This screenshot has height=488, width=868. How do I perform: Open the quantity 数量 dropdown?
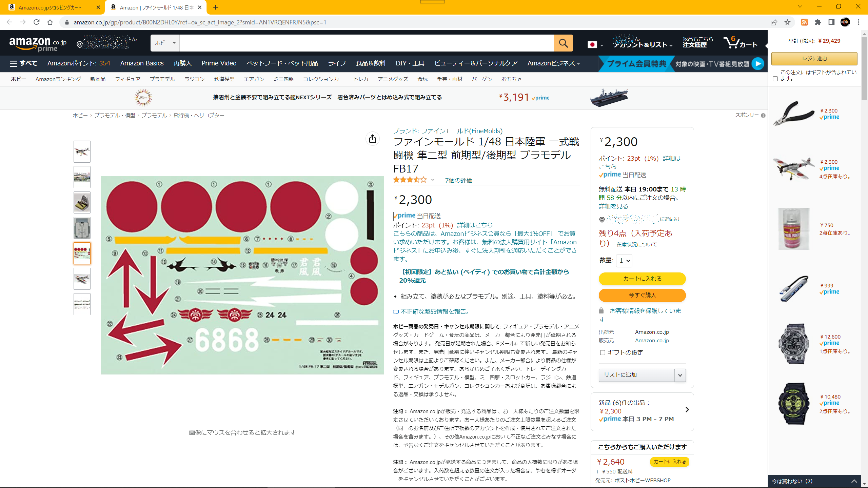[x=624, y=261]
